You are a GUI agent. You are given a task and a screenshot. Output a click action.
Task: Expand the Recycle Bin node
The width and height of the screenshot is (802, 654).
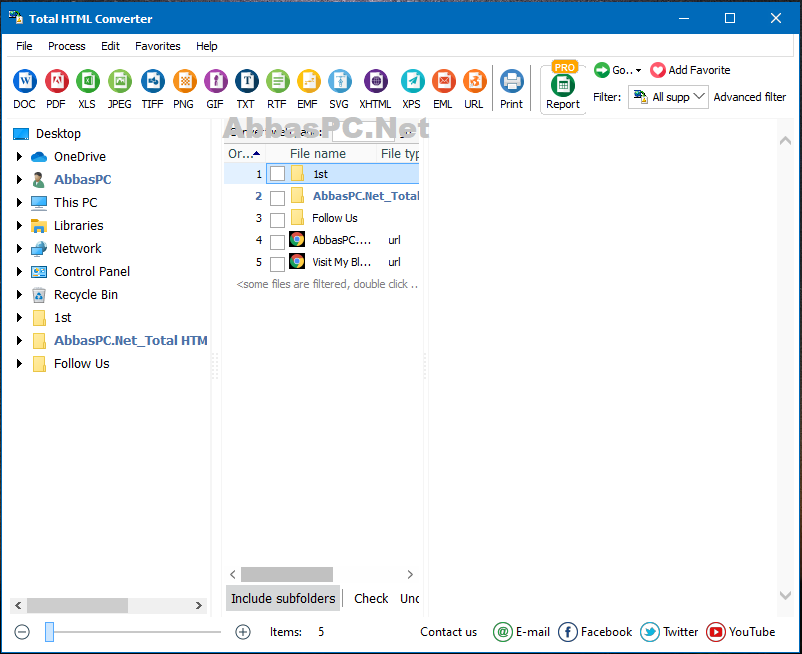coord(19,295)
